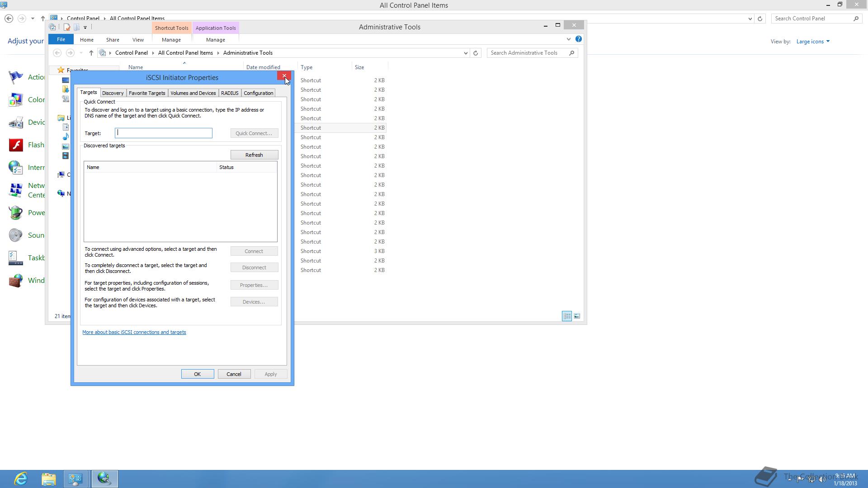Expand the View by Large icons dropdown

point(813,42)
